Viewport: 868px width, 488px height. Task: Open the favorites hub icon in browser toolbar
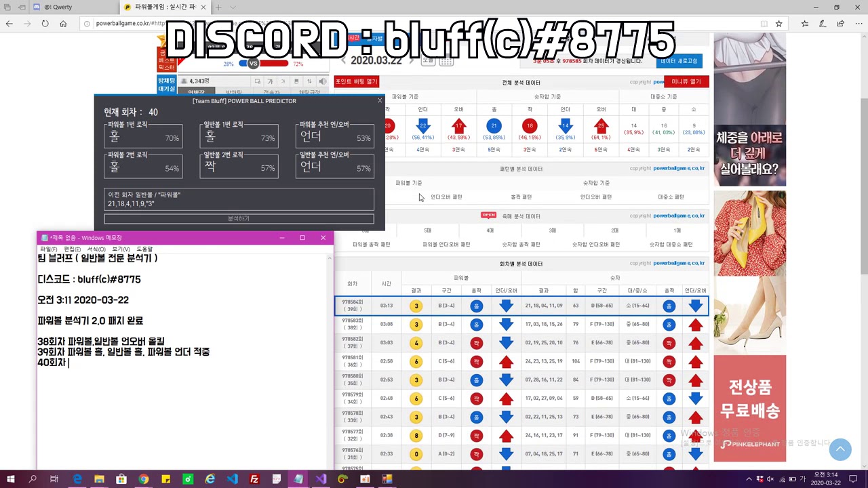(x=804, y=24)
